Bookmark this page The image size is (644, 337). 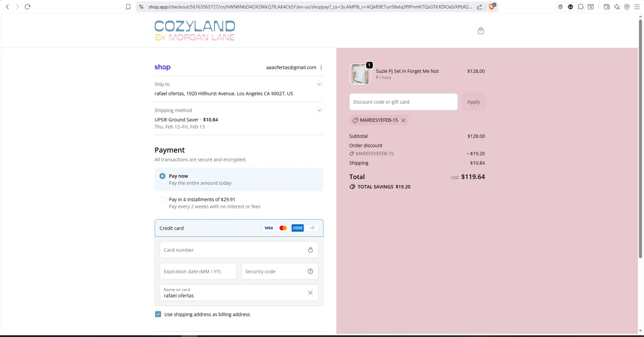(128, 7)
